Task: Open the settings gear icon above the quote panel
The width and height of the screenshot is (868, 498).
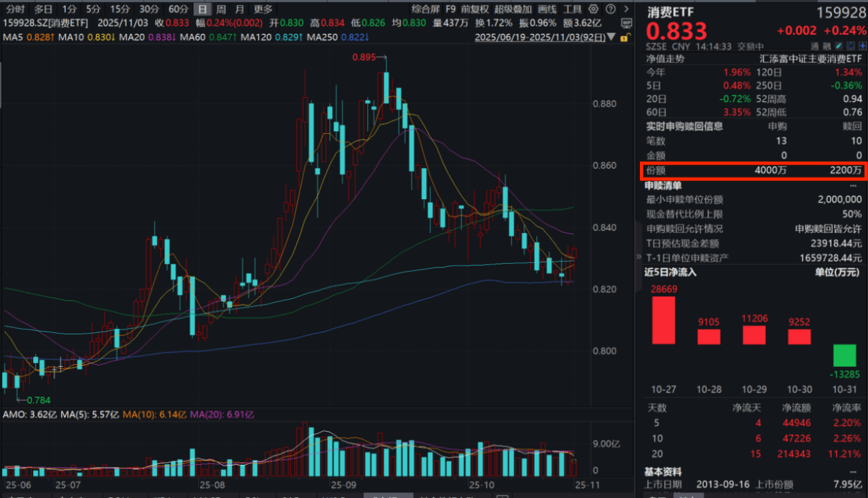Action: [x=593, y=9]
